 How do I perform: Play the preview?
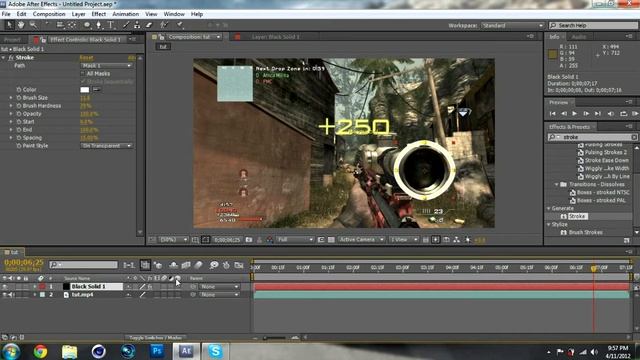(574, 113)
